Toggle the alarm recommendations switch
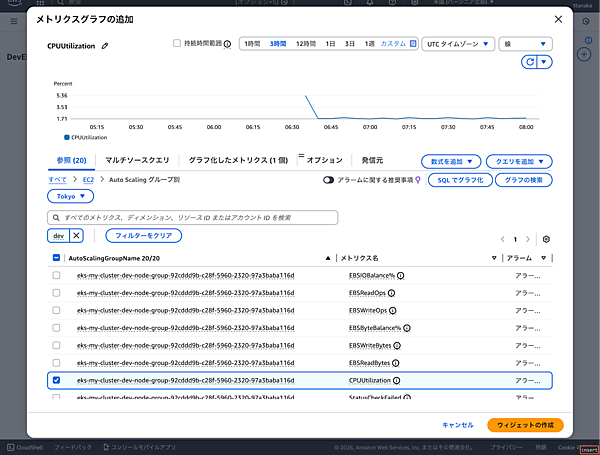600x455 pixels. (x=329, y=180)
